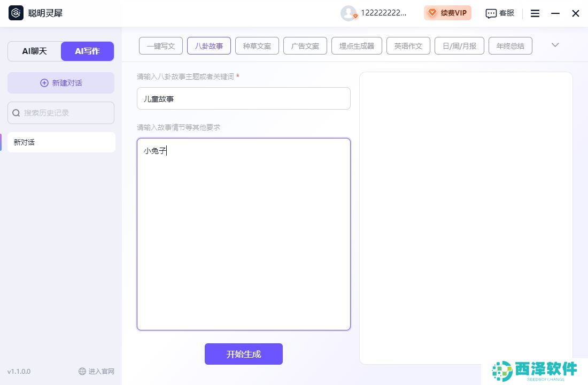Choose the 年终总结 template
This screenshot has height=385, width=588.
pyautogui.click(x=510, y=46)
